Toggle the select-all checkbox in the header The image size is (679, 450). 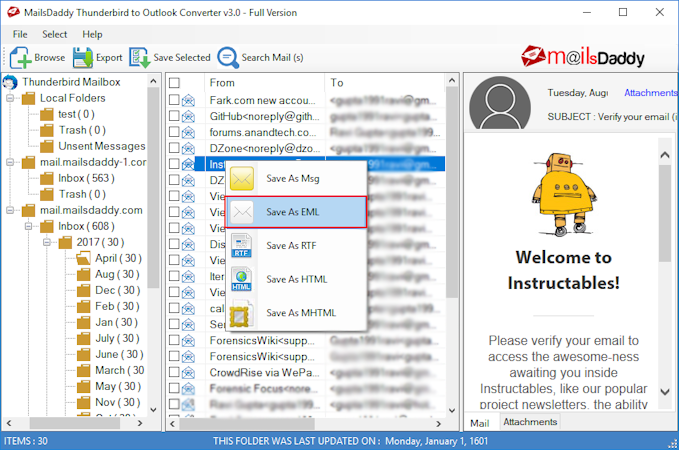pos(174,83)
